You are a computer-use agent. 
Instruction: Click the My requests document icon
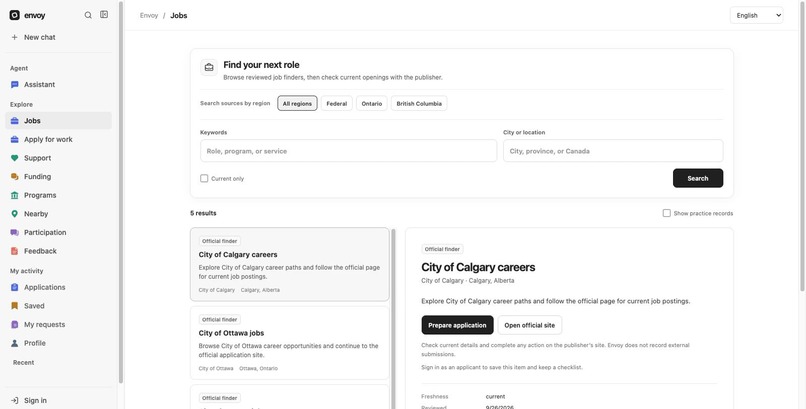pos(14,325)
